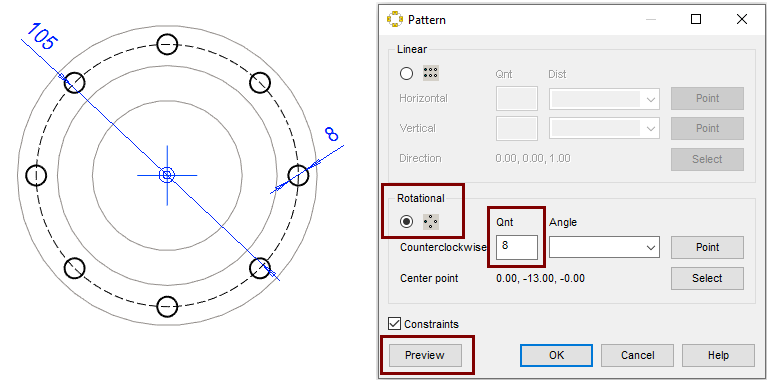Open the rotational Angle dropdown
Viewport: 768px width, 382px height.
coord(604,247)
